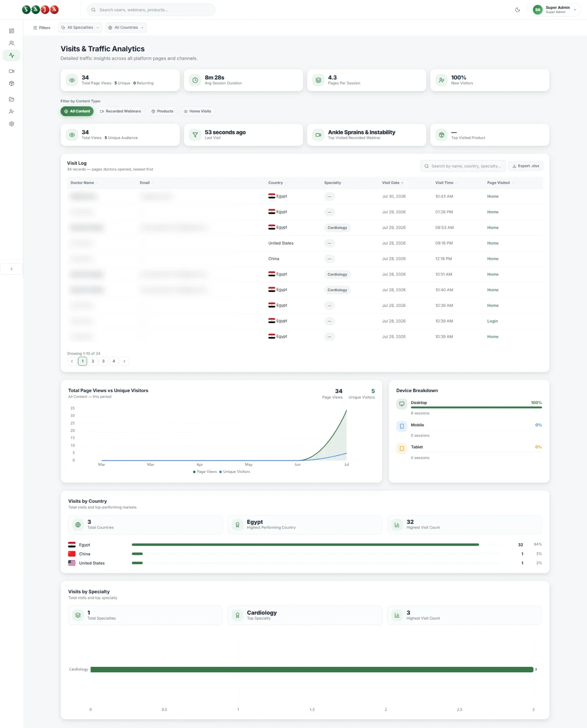The width and height of the screenshot is (587, 728).
Task: Go to page 2 of Visit Log
Action: click(93, 361)
